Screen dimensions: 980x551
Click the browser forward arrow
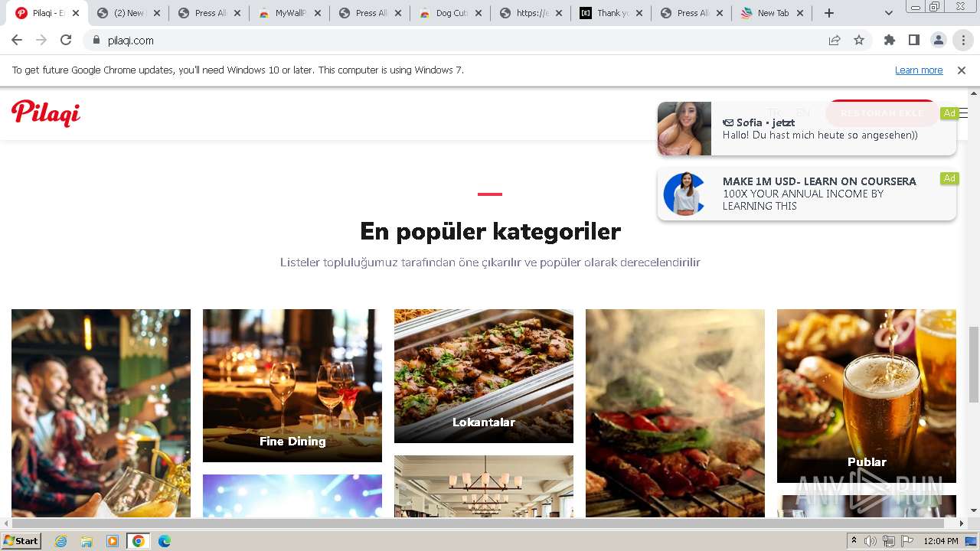(41, 41)
